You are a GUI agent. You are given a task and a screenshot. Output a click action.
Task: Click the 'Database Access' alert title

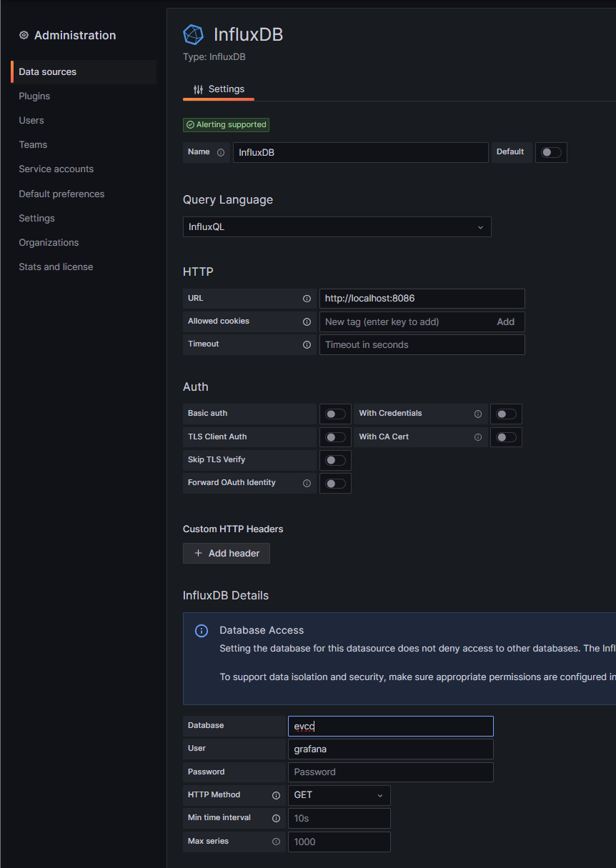point(262,630)
